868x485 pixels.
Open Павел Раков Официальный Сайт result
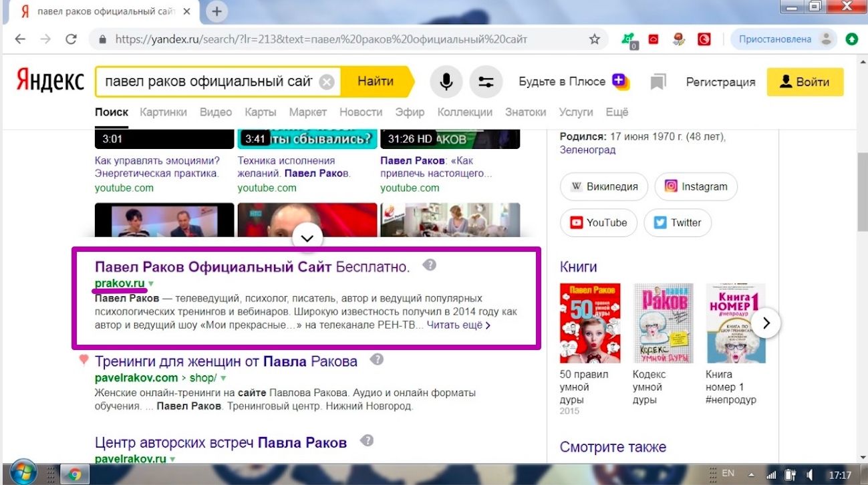(x=253, y=267)
